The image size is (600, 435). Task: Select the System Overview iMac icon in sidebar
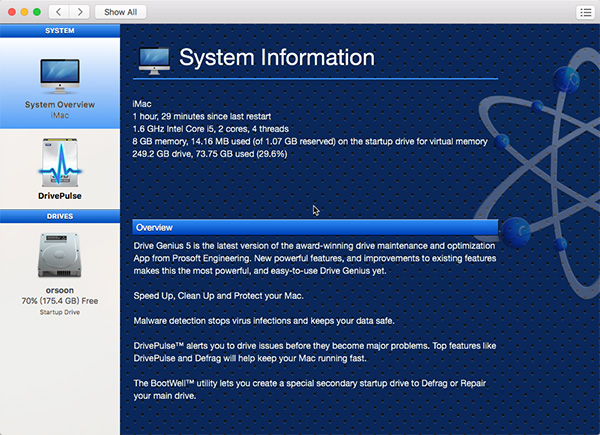(x=60, y=76)
